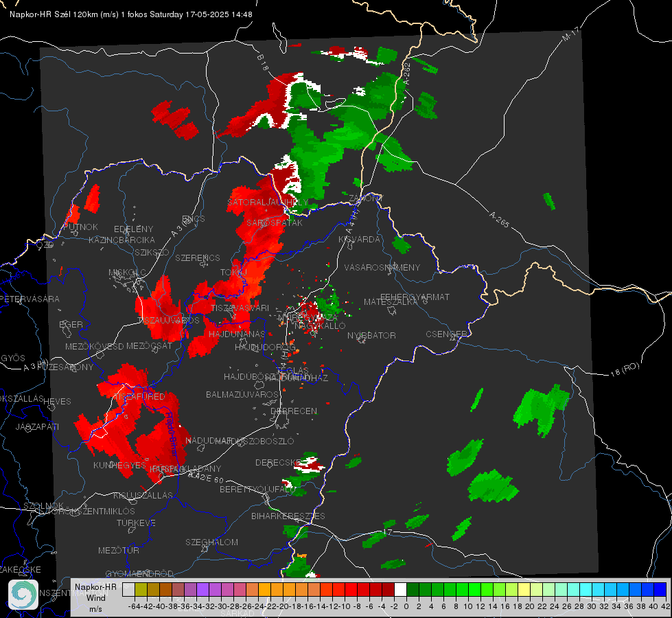Click the JASZAPATI label
Viewport: 672px width, 618px height.
pos(37,426)
